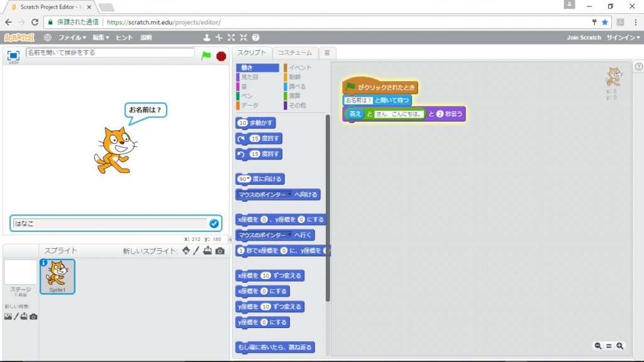Reload the browser page
This screenshot has width=644, height=362.
35,22
